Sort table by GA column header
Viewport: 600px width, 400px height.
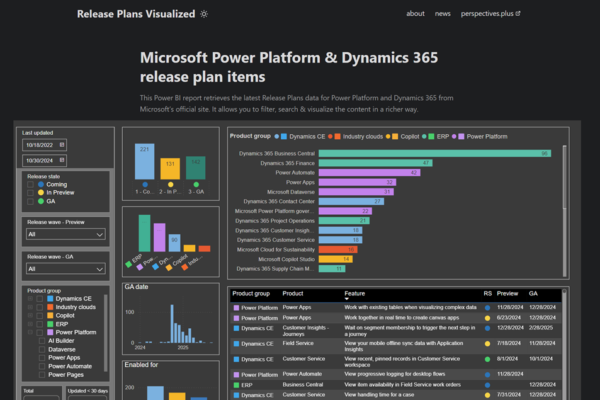click(x=533, y=294)
